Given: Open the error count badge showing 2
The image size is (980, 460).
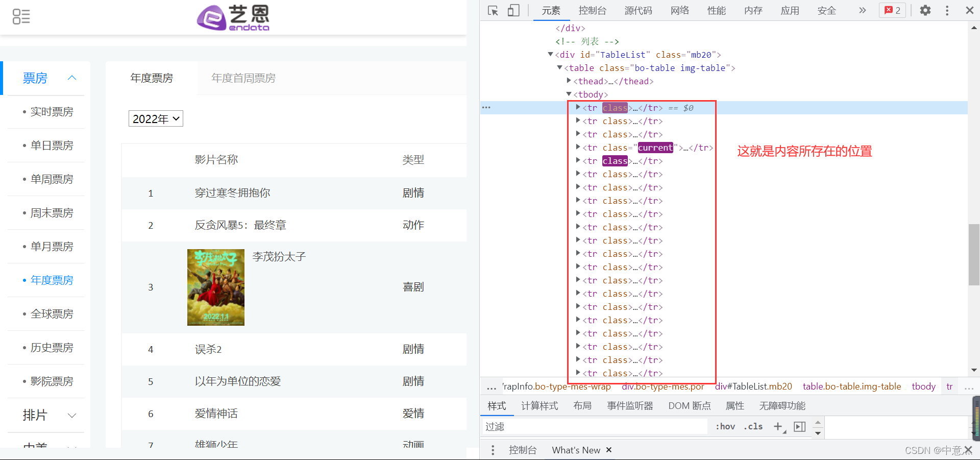Looking at the screenshot, I should pyautogui.click(x=892, y=10).
